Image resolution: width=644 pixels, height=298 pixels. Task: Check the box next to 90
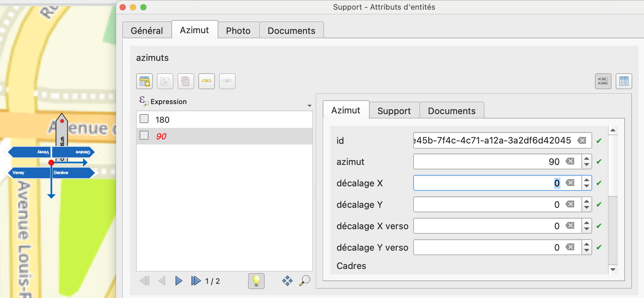point(144,135)
